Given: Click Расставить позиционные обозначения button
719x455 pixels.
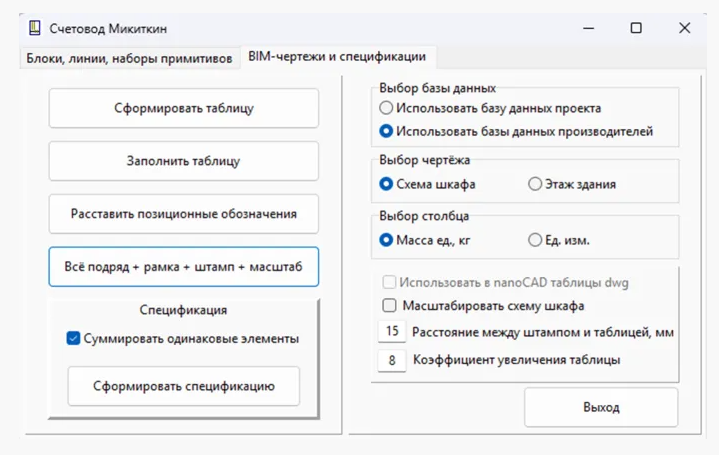Looking at the screenshot, I should click(x=184, y=214).
